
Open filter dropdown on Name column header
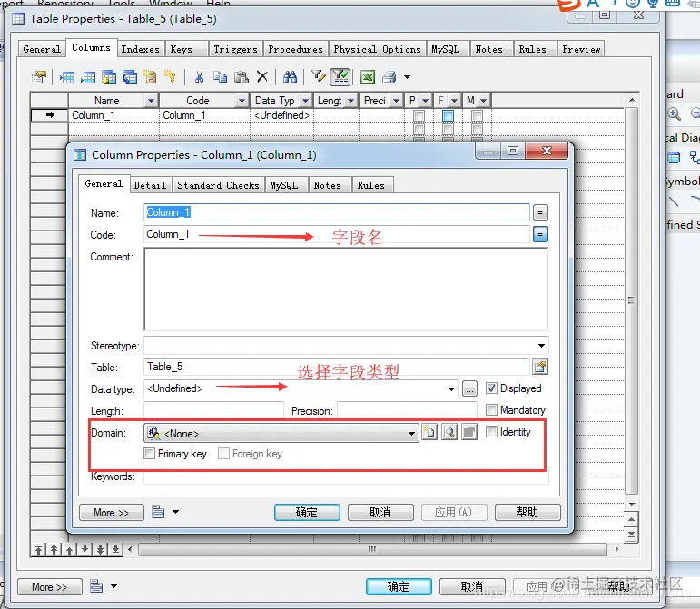point(151,101)
